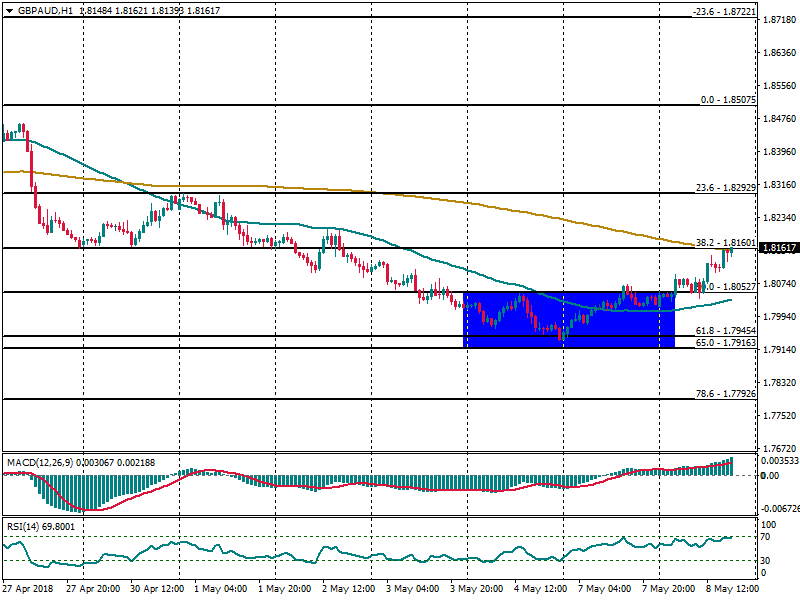Click the current price tag 1.81617
Screen dimensions: 800x600
(778, 248)
